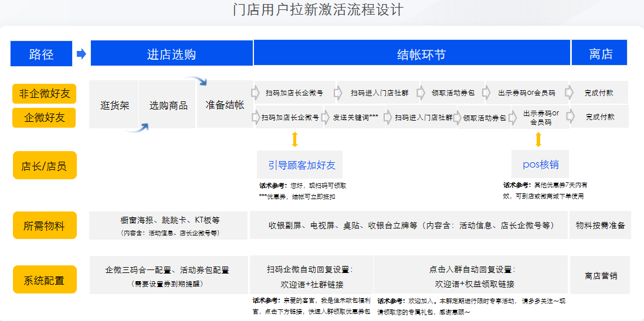Select the 路径 header block
The width and height of the screenshot is (644, 321).
41,53
